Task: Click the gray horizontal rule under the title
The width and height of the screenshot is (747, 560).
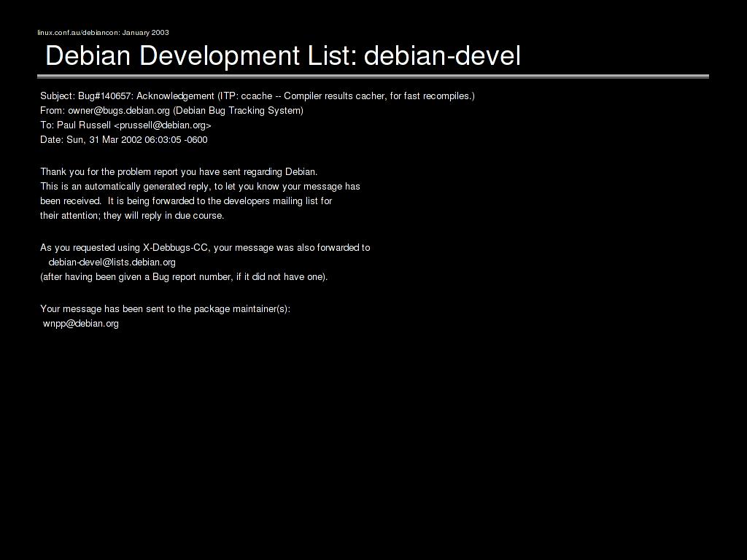Action: point(373,76)
